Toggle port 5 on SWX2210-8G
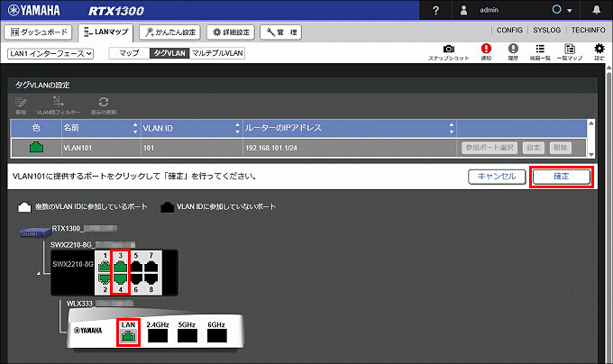 (x=136, y=267)
